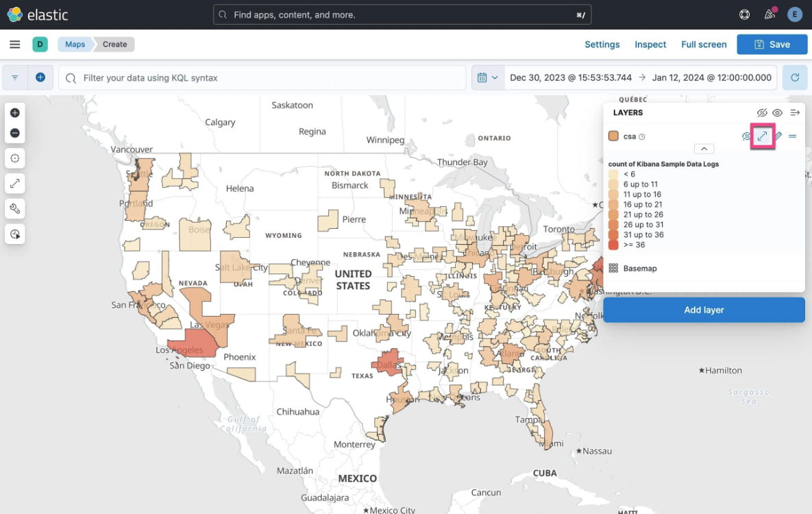The image size is (812, 514).
Task: Collapse the csa layer legend
Action: tap(704, 149)
